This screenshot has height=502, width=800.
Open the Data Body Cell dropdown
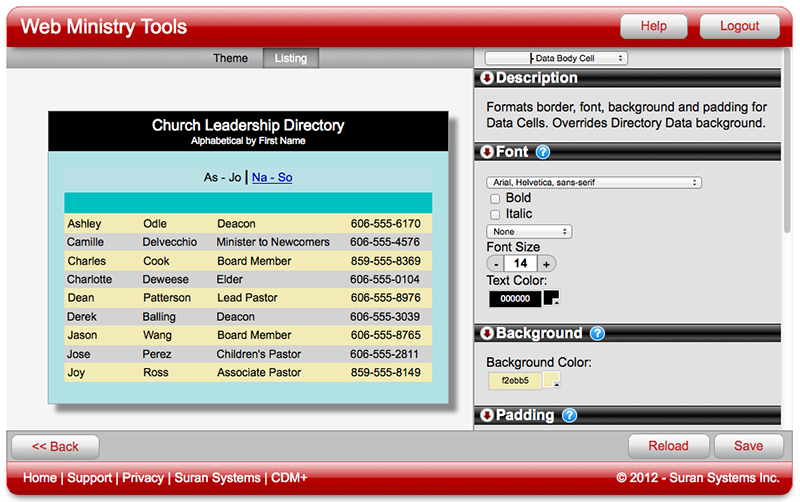tap(556, 59)
